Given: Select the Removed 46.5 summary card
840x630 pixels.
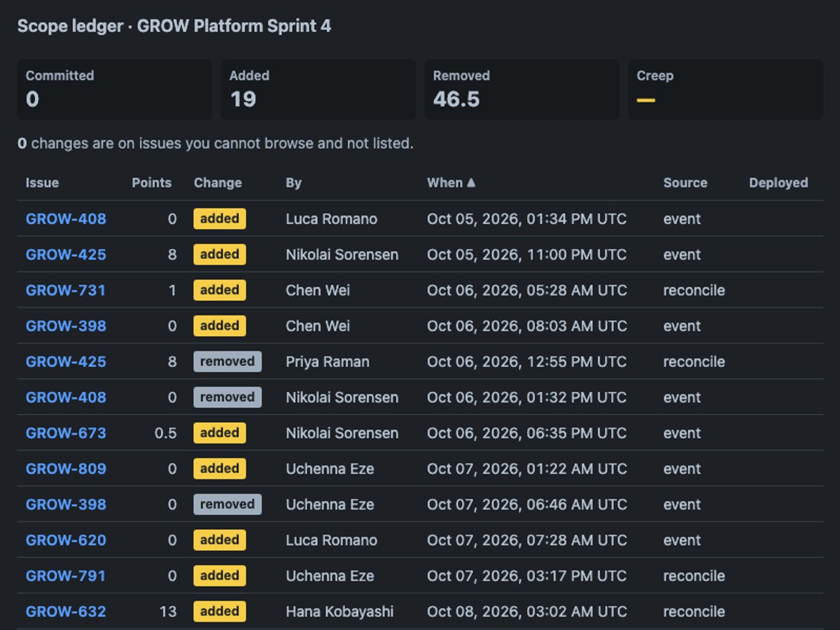Looking at the screenshot, I should pos(522,90).
